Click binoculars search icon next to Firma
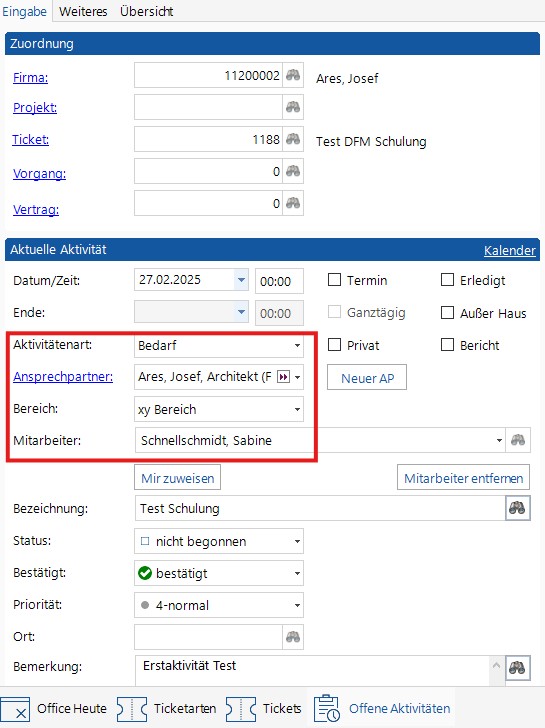Image resolution: width=545 pixels, height=728 pixels. click(293, 75)
